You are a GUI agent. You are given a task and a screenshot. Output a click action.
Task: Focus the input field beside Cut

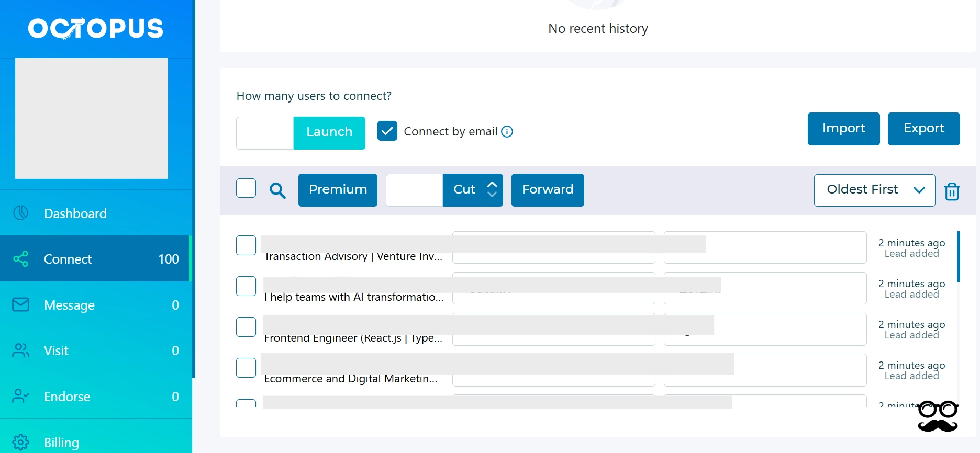414,190
